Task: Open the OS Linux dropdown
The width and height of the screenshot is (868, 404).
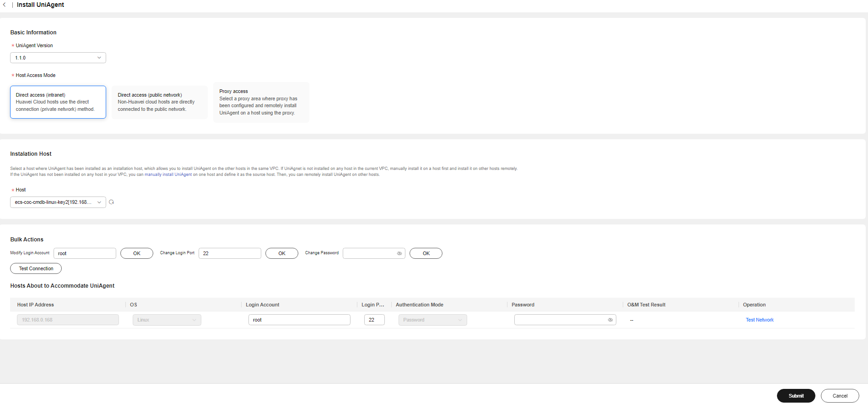Action: pos(167,320)
